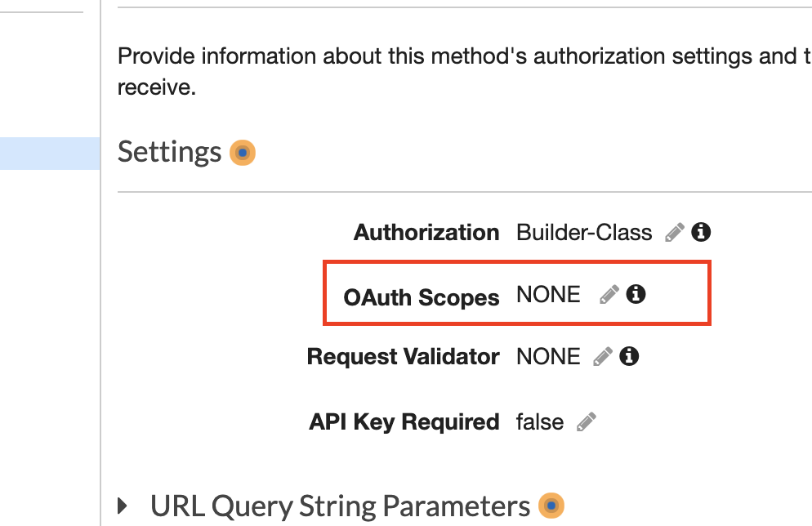View Request Validator info icon
Screen dimensions: 812x526
(x=629, y=356)
